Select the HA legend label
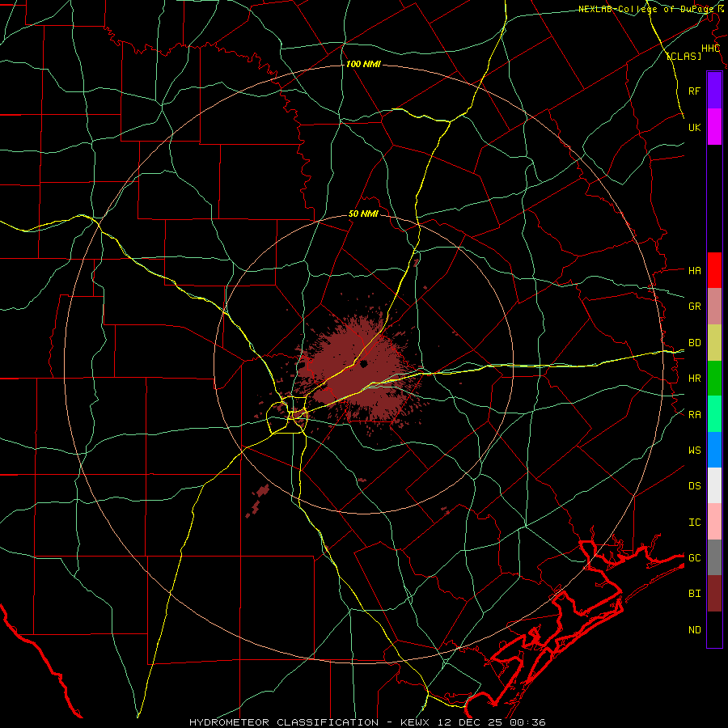728x728 pixels. pyautogui.click(x=694, y=270)
